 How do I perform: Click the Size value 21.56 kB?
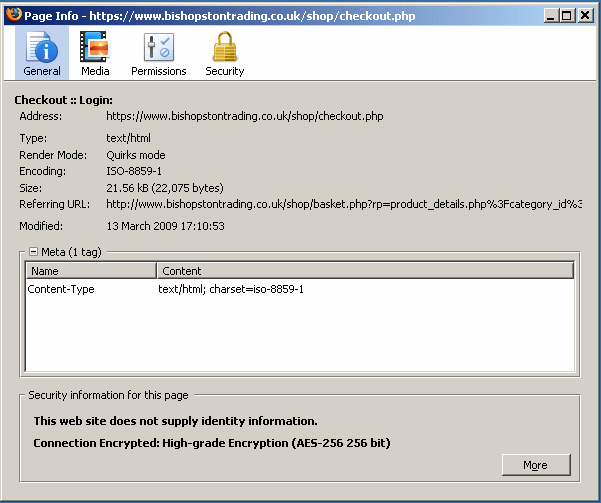click(x=165, y=188)
